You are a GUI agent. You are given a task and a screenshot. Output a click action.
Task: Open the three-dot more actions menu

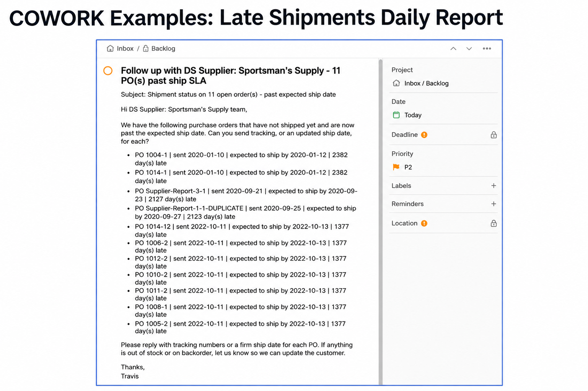click(x=487, y=49)
